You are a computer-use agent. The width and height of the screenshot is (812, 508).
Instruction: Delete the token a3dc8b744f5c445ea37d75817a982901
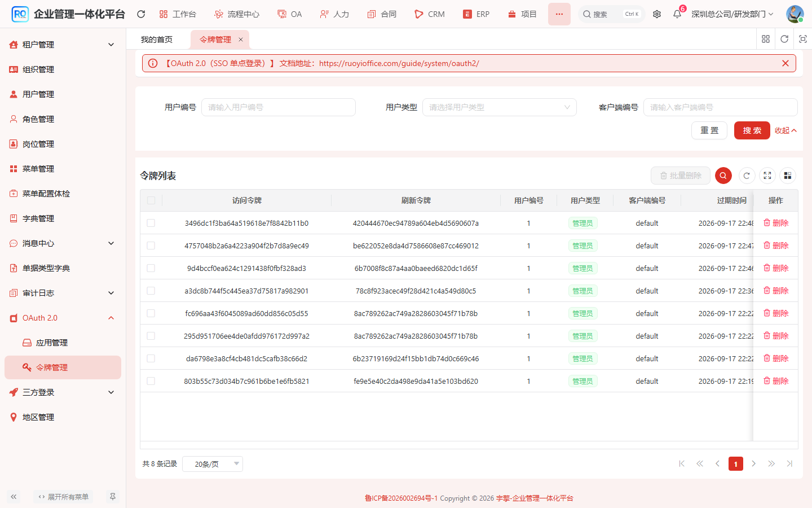pos(776,291)
